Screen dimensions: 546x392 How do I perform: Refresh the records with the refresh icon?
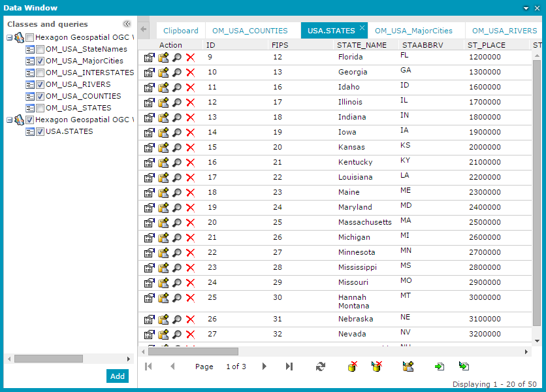click(320, 367)
